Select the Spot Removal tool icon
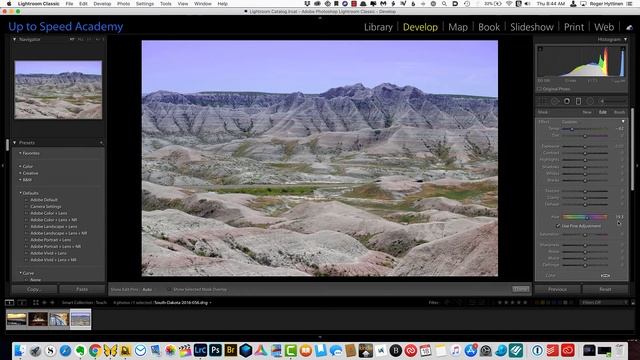 pos(555,101)
